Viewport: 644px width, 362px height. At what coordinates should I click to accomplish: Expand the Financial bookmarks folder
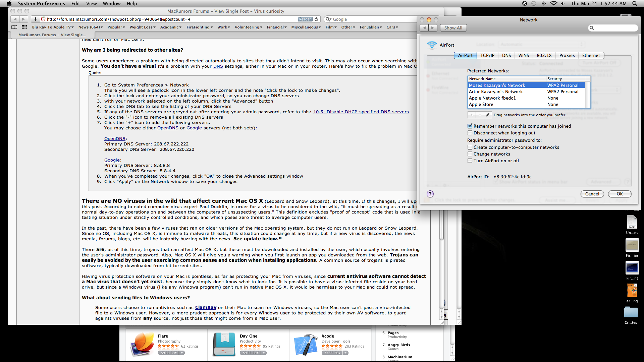click(x=277, y=27)
